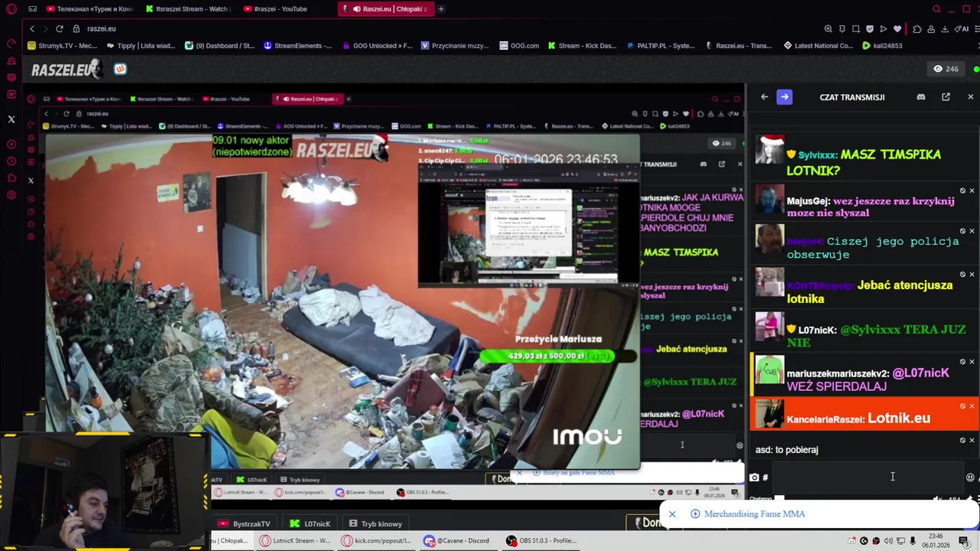The width and height of the screenshot is (980, 551).
Task: Open LotnicK Stream taskbar window
Action: pos(295,540)
